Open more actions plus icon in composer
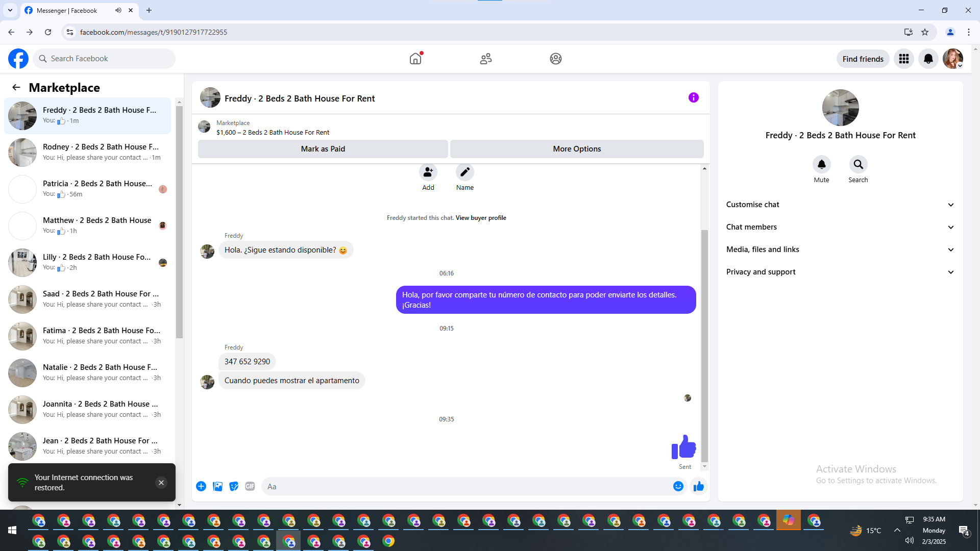 point(201,486)
